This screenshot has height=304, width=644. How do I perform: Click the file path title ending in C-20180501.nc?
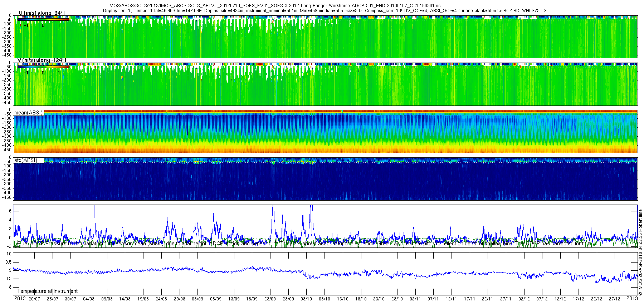(274, 6)
